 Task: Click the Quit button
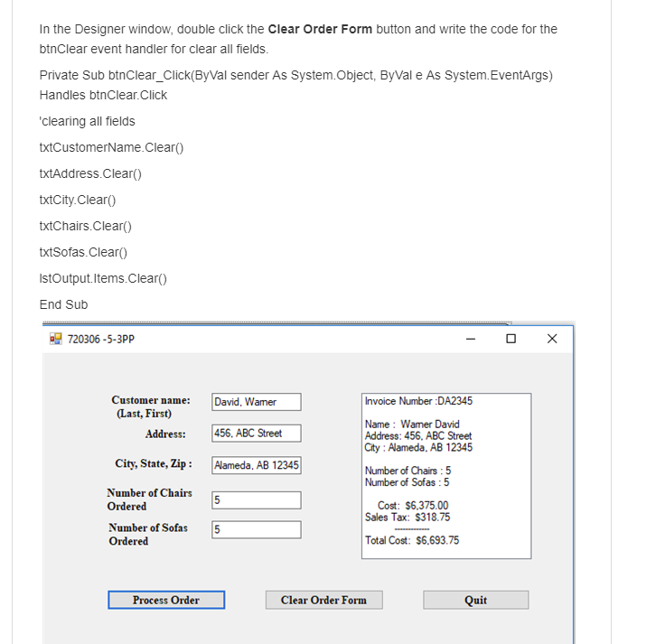[x=476, y=600]
